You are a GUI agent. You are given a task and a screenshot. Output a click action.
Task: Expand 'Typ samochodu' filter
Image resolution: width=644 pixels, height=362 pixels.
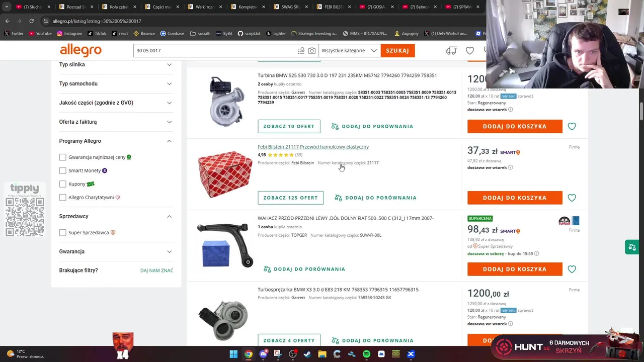point(116,83)
